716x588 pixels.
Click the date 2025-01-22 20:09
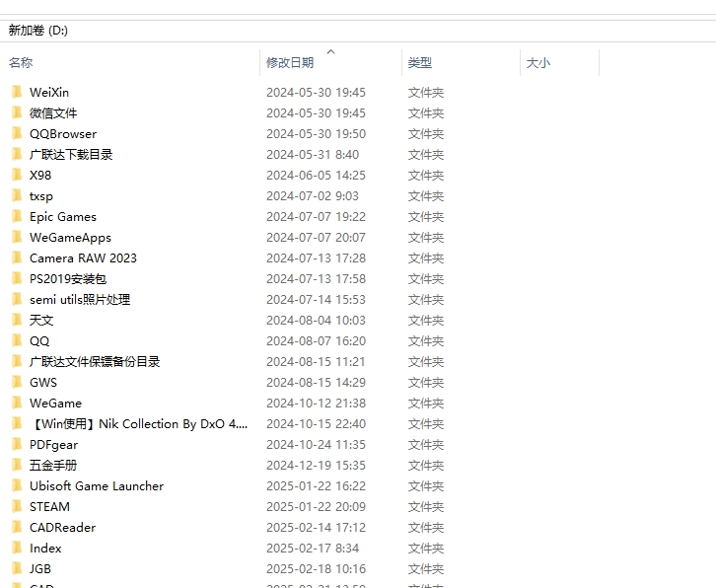click(316, 507)
